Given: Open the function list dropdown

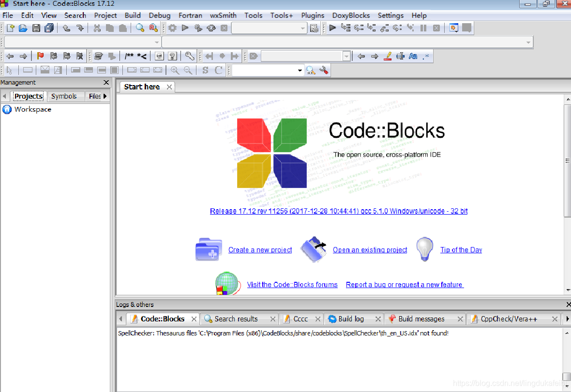Looking at the screenshot, I should [528, 42].
